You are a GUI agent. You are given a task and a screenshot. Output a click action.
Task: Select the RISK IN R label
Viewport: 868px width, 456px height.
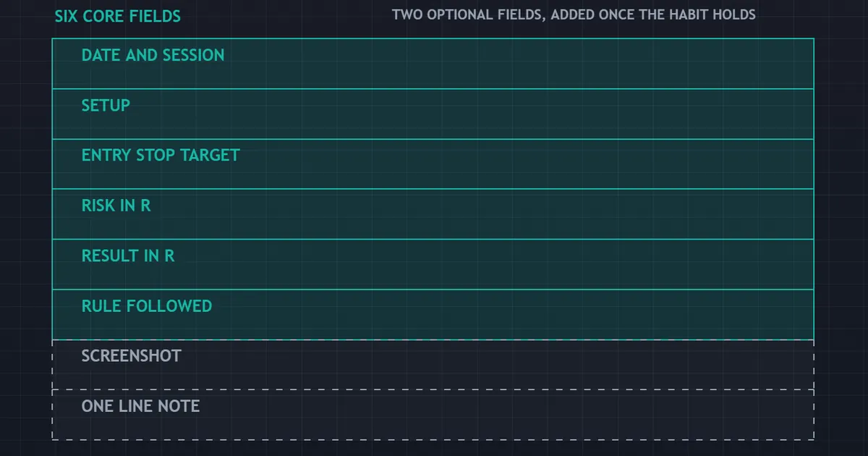[x=116, y=206]
